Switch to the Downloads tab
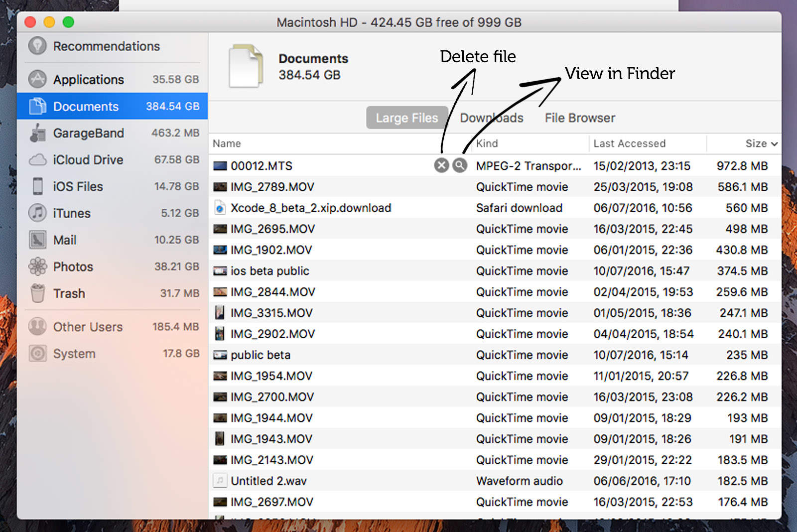 492,118
